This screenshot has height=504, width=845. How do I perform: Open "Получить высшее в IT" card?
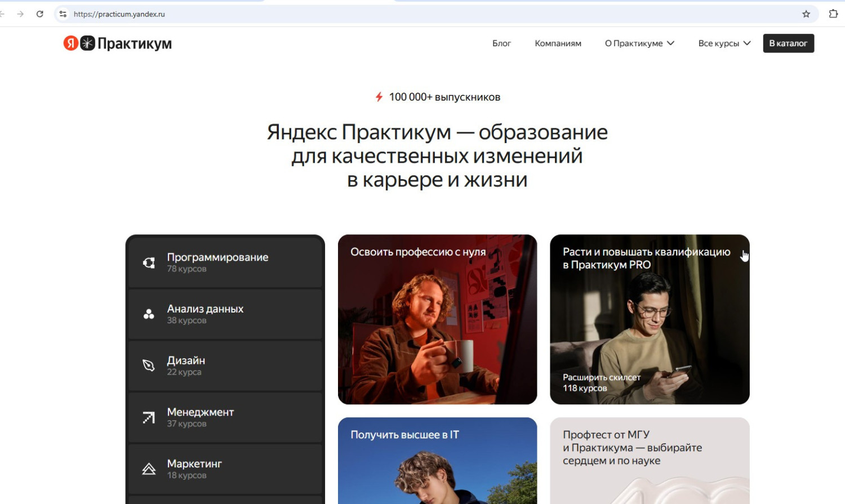(437, 461)
